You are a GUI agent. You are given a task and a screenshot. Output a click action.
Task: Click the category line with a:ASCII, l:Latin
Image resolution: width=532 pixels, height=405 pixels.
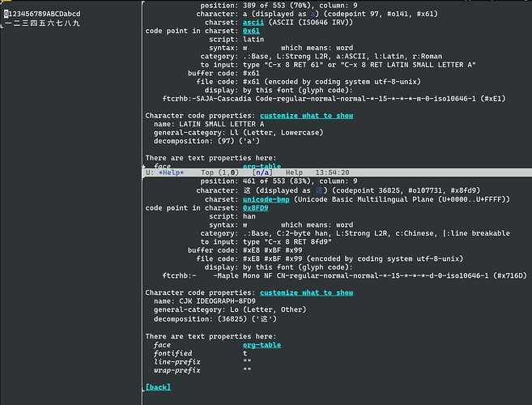pos(321,57)
